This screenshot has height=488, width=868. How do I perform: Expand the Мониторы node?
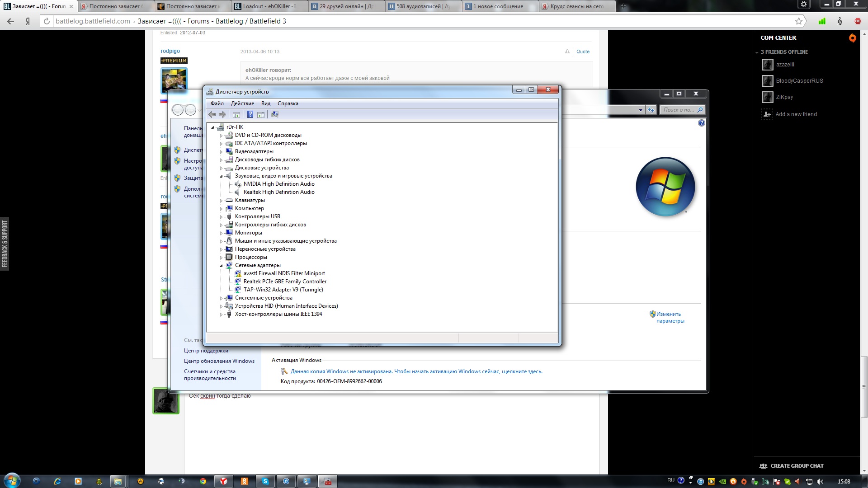(x=221, y=233)
